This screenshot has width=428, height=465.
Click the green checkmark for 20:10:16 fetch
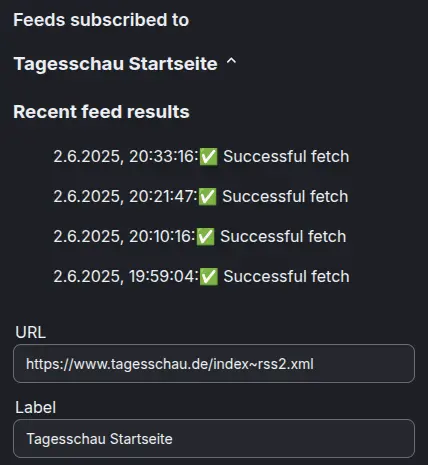coord(205,237)
